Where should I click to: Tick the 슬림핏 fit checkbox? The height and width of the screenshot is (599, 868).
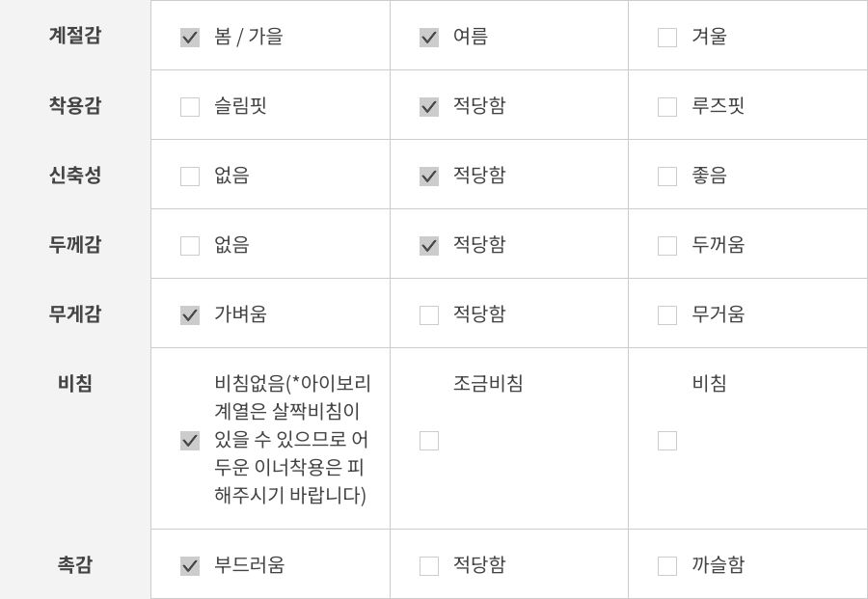[190, 107]
